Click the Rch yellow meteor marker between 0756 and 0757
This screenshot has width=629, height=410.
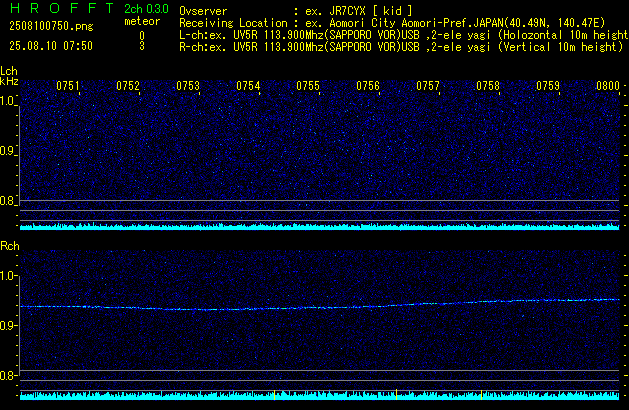pos(396,394)
